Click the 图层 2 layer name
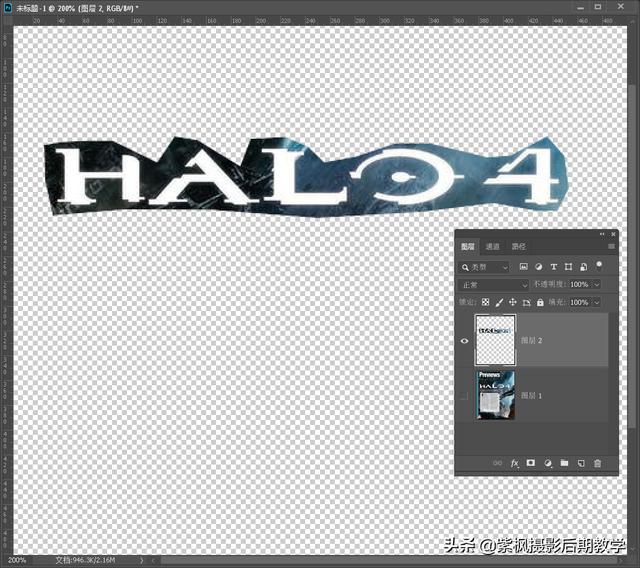Screen dimensions: 640x568 point(531,340)
